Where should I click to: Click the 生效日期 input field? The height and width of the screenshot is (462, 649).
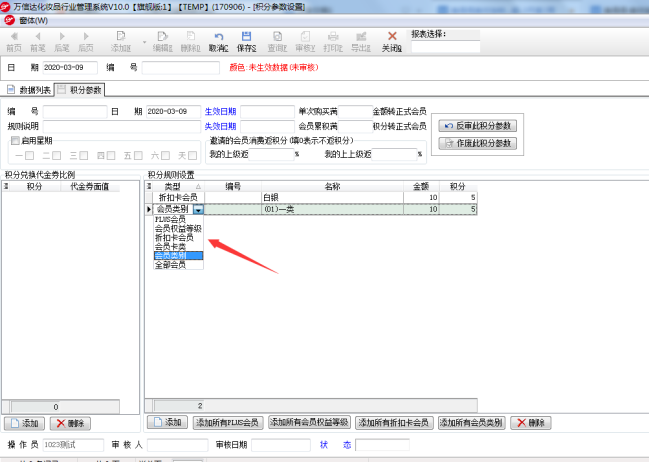point(267,111)
